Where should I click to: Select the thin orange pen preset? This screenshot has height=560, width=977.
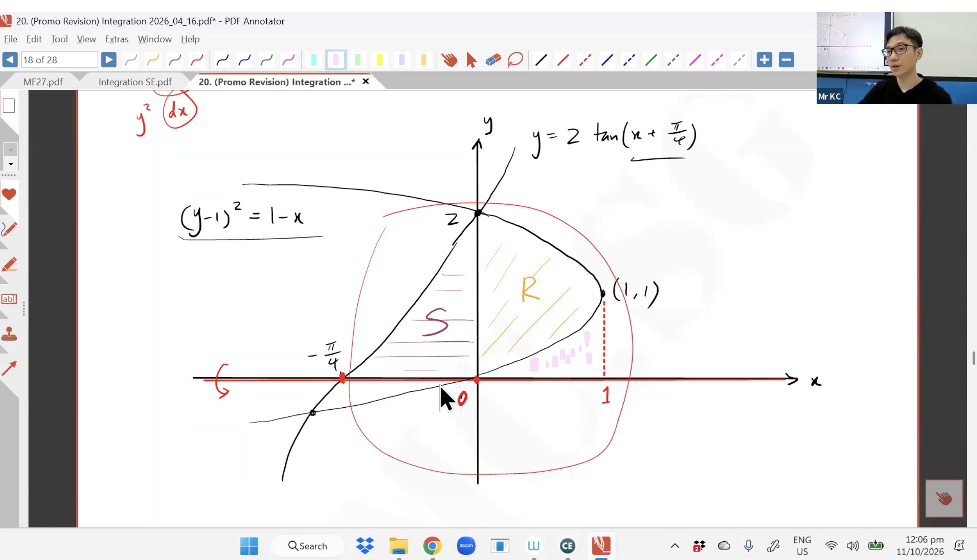(153, 60)
